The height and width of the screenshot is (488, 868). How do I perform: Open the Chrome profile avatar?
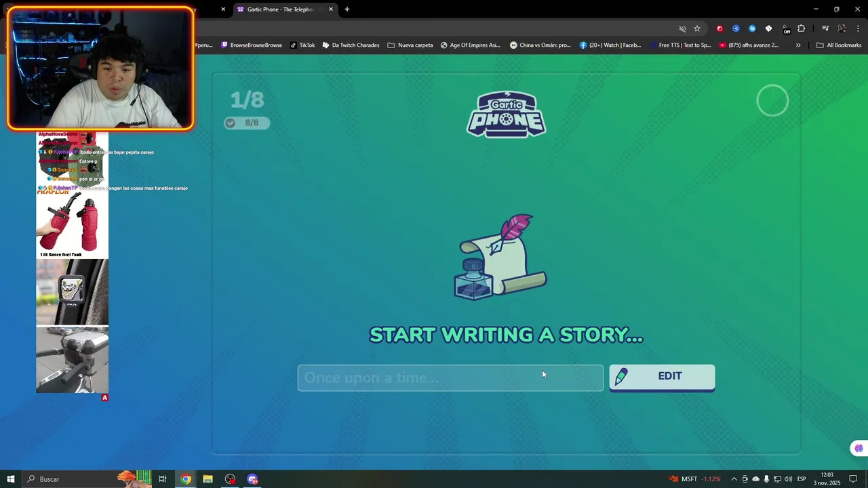coord(842,28)
